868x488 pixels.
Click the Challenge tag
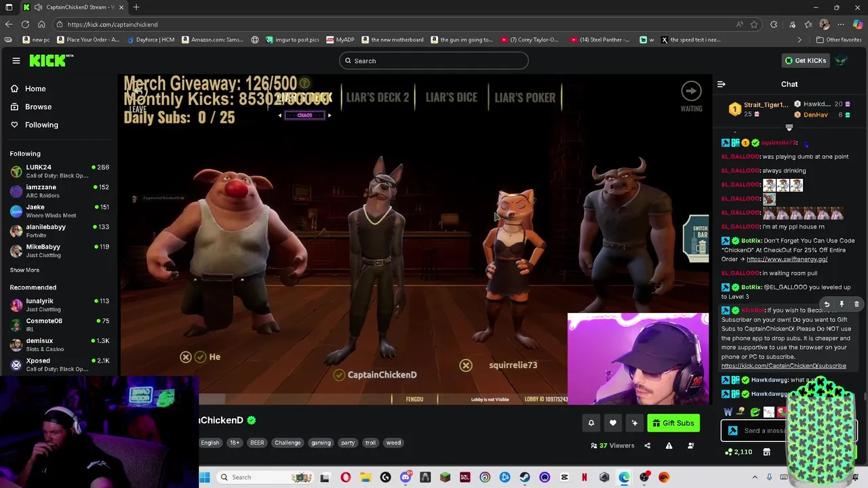point(288,443)
